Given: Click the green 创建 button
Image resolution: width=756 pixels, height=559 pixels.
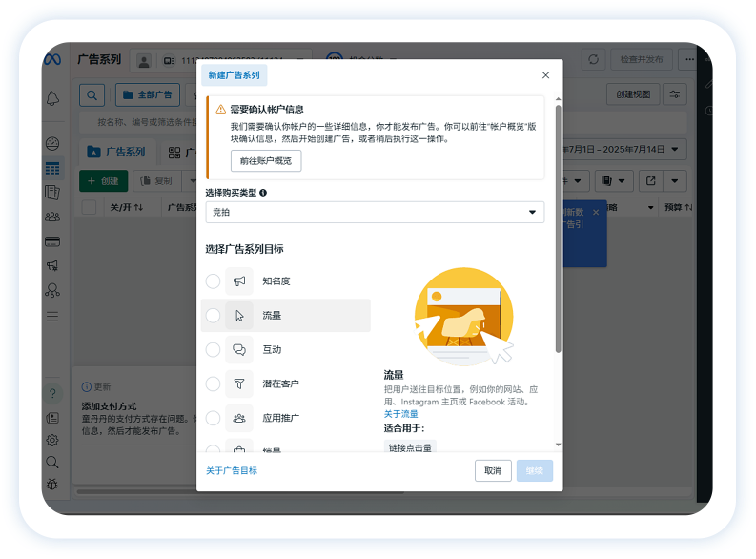Looking at the screenshot, I should tap(103, 181).
